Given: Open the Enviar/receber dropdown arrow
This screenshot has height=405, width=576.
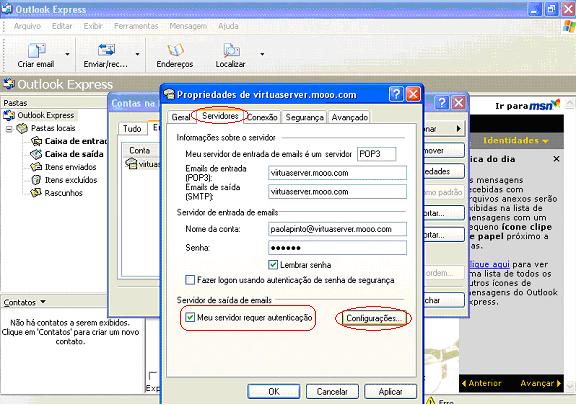Looking at the screenshot, I should pos(137,54).
